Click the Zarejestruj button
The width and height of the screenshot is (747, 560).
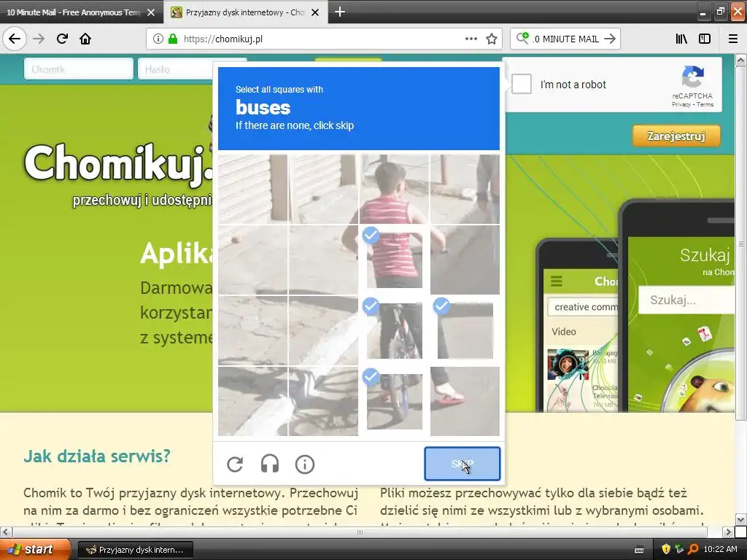pyautogui.click(x=676, y=136)
